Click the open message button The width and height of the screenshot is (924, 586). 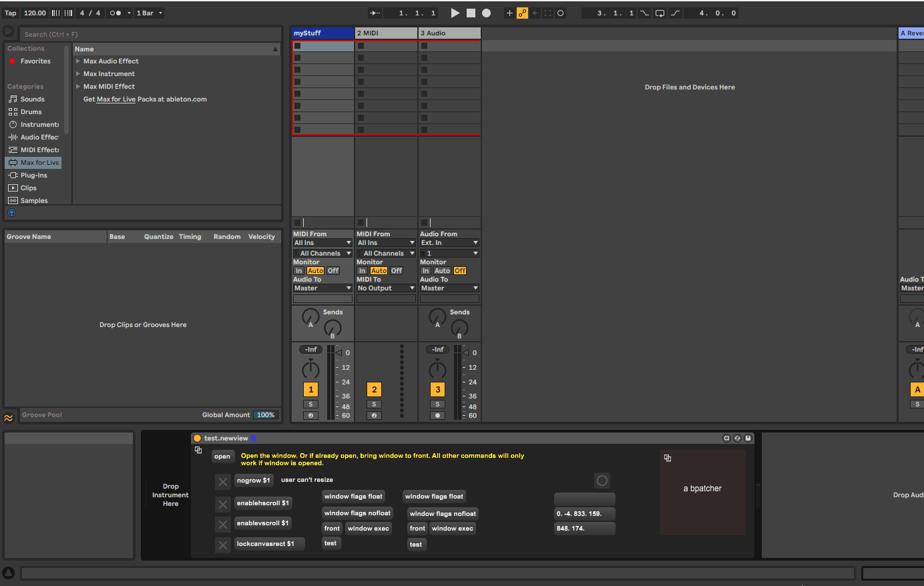click(222, 457)
